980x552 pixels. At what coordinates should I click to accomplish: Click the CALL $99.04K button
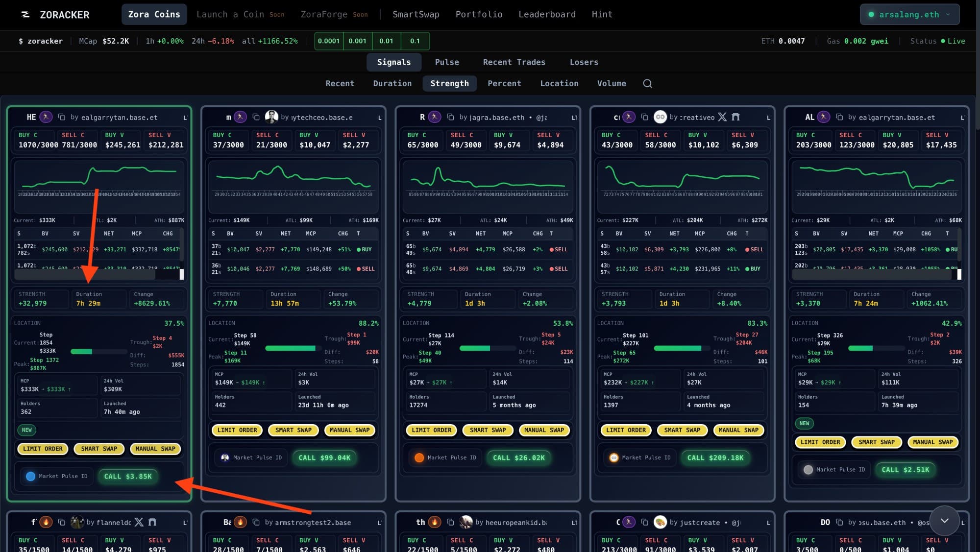click(x=324, y=458)
